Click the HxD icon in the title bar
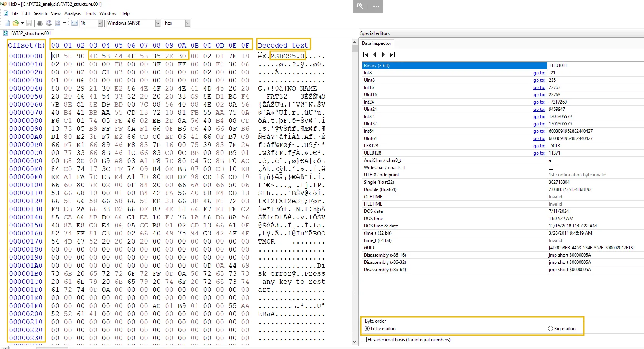The height and width of the screenshot is (349, 644). 4,4
